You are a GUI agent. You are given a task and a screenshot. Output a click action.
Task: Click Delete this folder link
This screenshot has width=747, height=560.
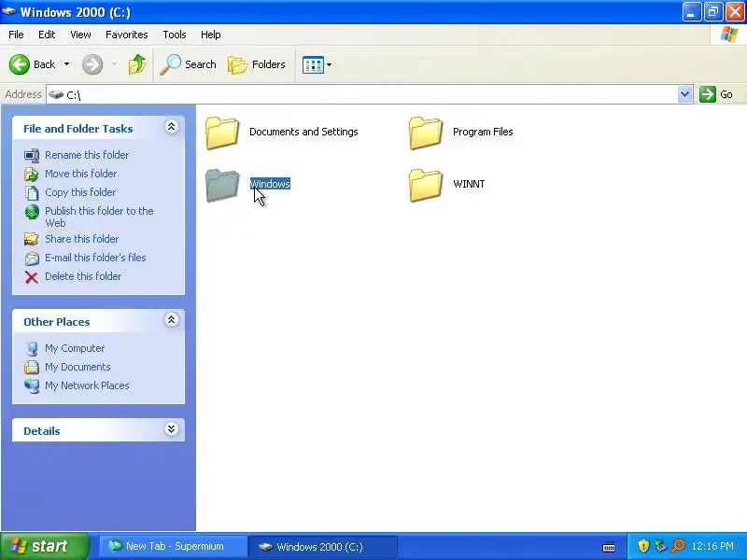tap(83, 276)
